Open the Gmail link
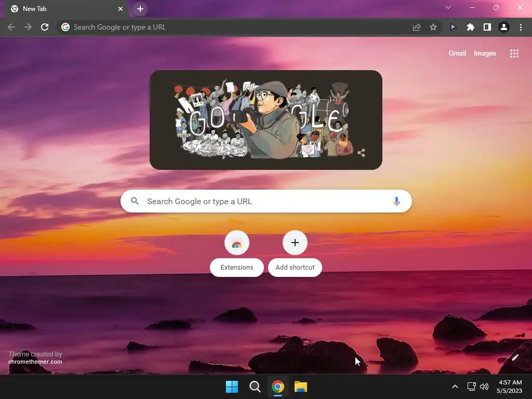Screen dimensions: 532x399 coord(457,54)
